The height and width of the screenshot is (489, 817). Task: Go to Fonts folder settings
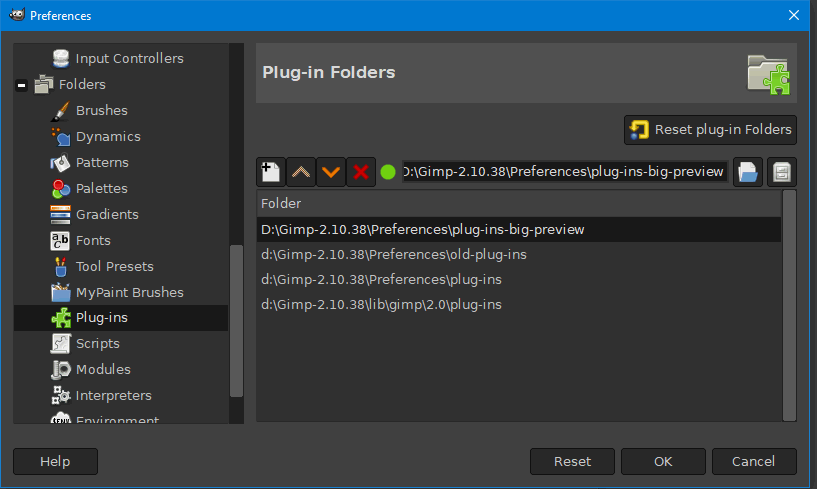point(93,240)
